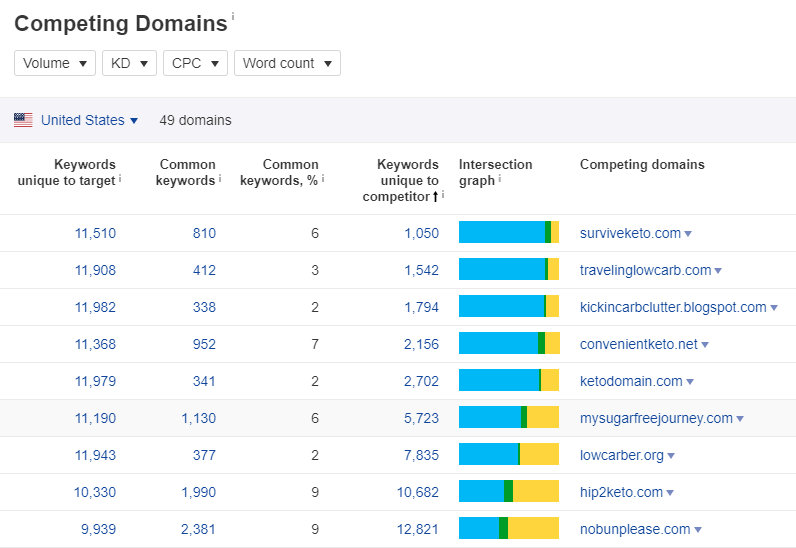Open 2,156 competitor unique keywords
This screenshot has height=548, width=796.
click(421, 344)
